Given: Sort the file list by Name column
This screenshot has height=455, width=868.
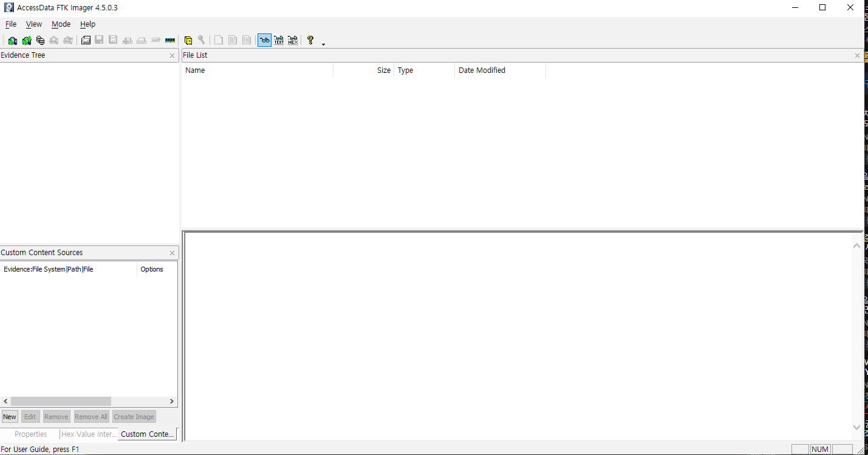Looking at the screenshot, I should (258, 70).
